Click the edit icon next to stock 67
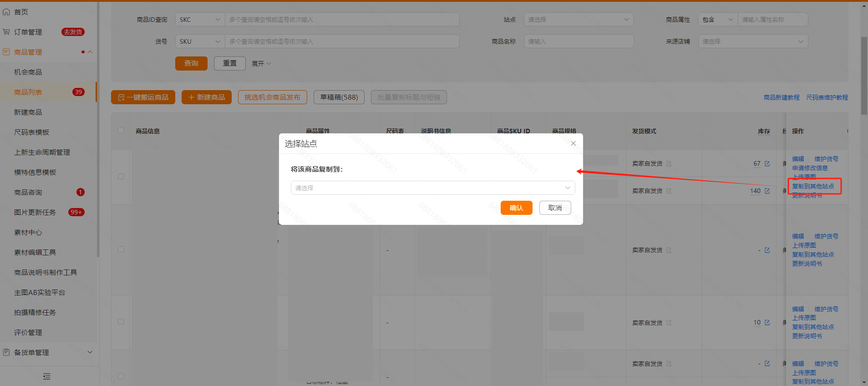 click(x=767, y=163)
